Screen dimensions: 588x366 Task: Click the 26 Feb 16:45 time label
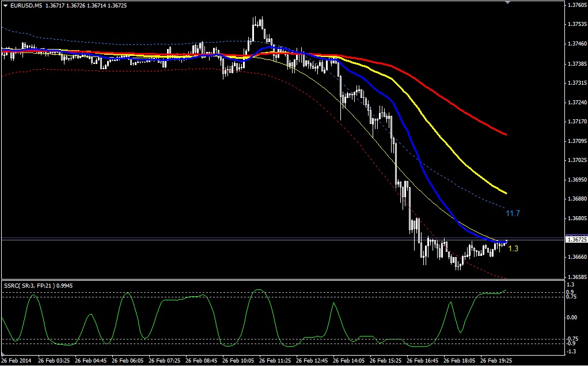coord(423,361)
